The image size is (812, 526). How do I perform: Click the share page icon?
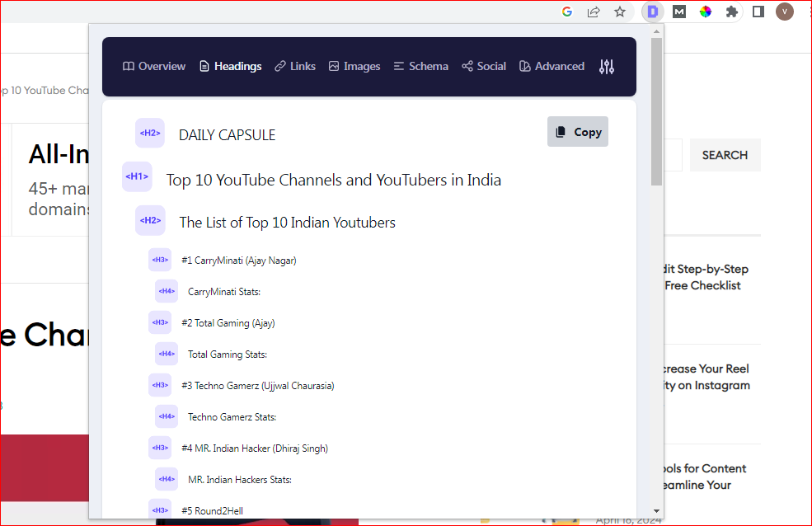[x=594, y=12]
